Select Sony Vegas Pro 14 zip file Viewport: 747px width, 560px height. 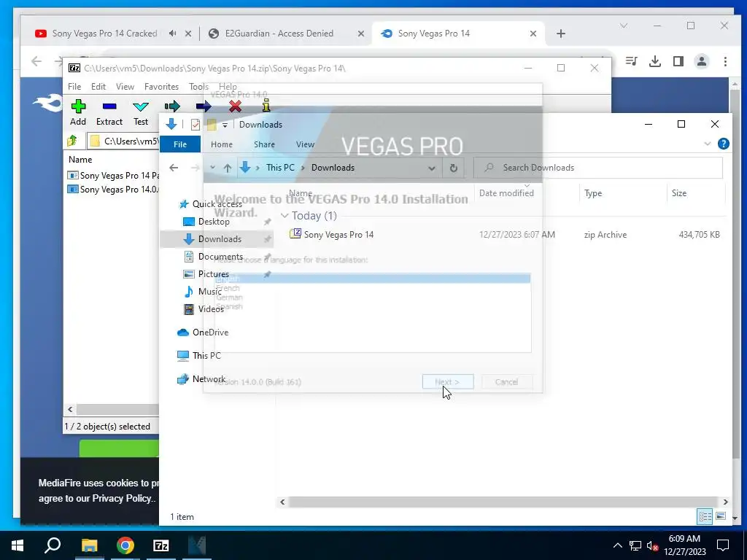[338, 234]
